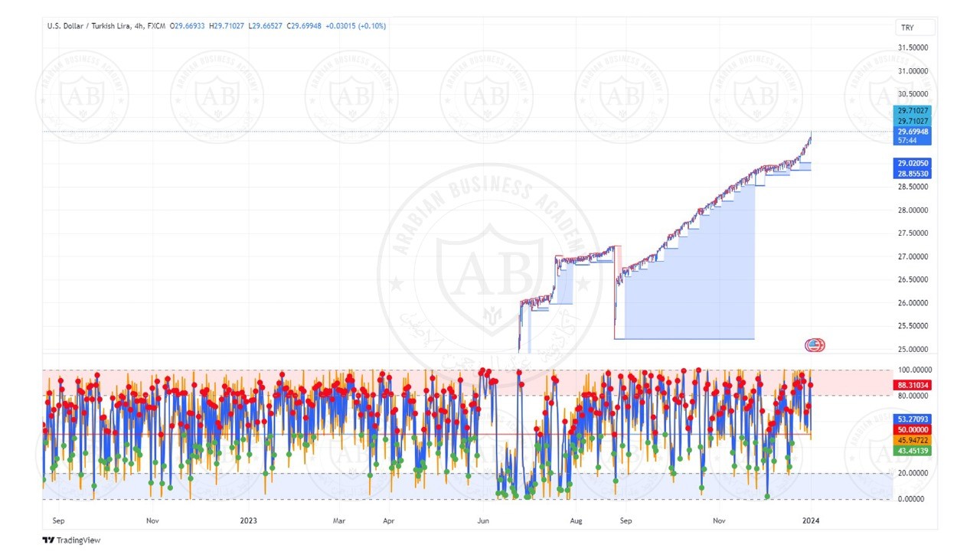Select the red 50.00000 midline label
The image size is (980, 551).
[913, 430]
